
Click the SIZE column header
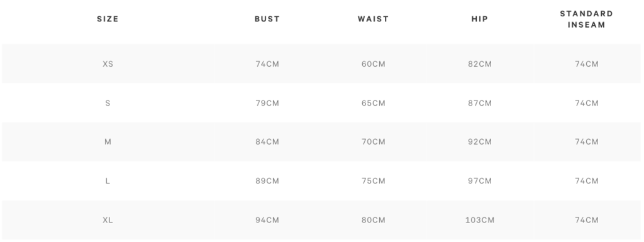[x=108, y=19]
